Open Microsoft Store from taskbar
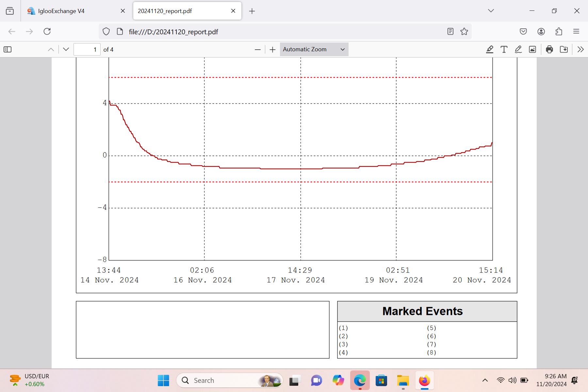 coord(381,380)
